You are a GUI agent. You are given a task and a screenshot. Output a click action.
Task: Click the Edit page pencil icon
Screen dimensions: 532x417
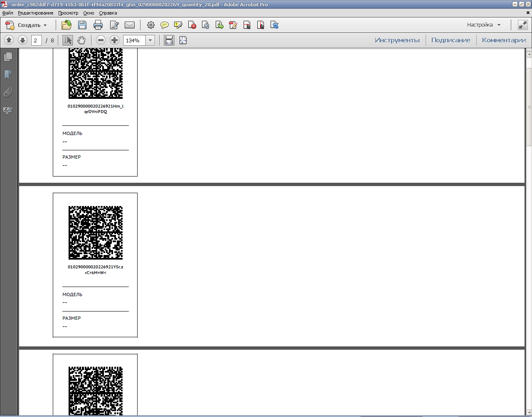point(114,25)
